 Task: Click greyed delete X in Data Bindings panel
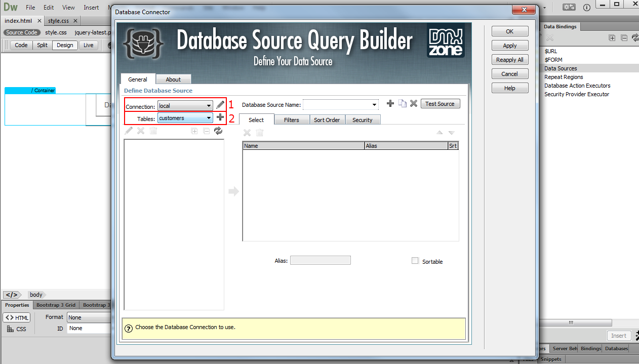pyautogui.click(x=549, y=38)
